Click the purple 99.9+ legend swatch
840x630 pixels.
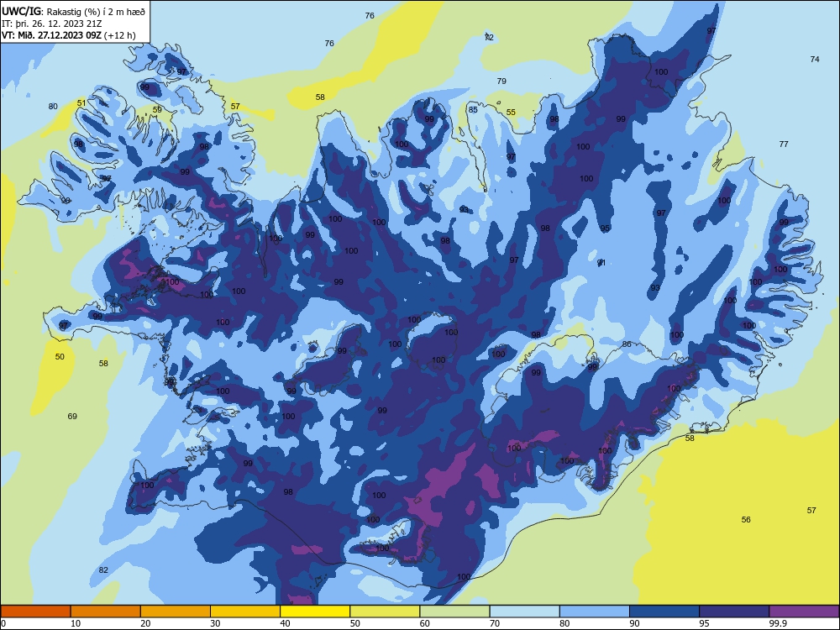804,612
